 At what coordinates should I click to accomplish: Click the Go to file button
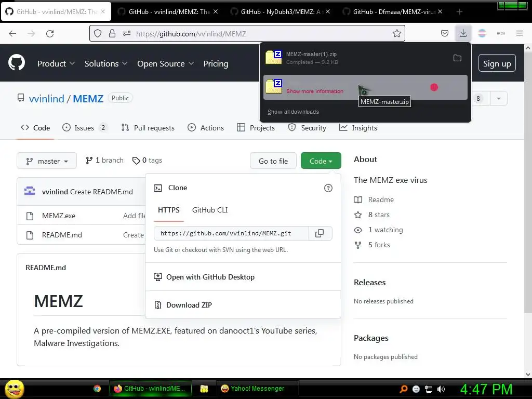pyautogui.click(x=273, y=161)
